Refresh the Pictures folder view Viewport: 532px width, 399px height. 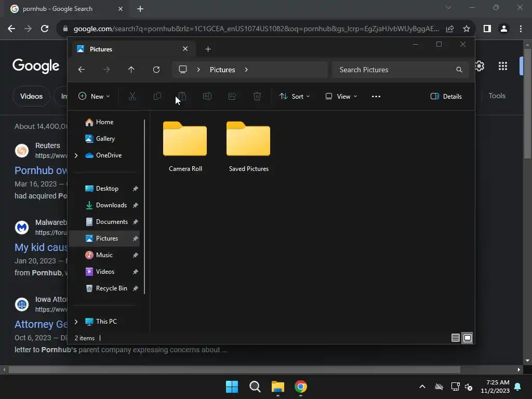(156, 70)
